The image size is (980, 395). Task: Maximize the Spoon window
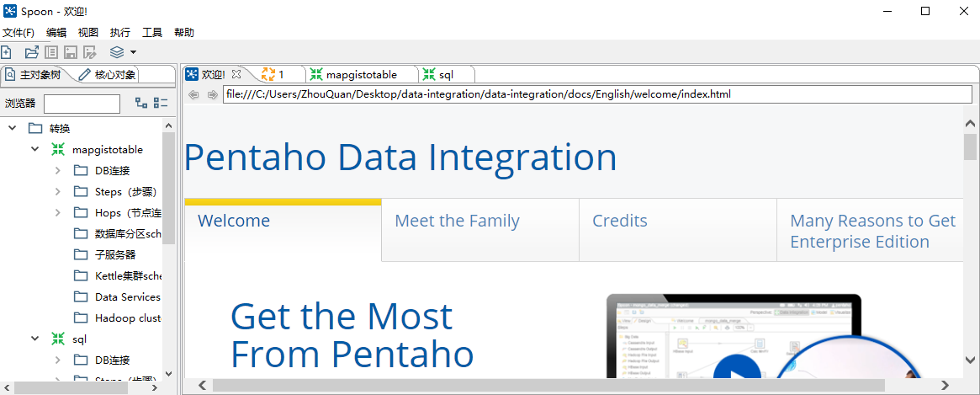pyautogui.click(x=925, y=11)
